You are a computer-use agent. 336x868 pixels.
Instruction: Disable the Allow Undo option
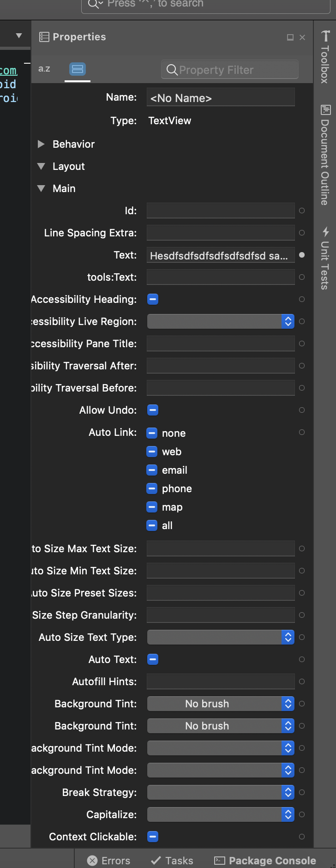click(152, 410)
